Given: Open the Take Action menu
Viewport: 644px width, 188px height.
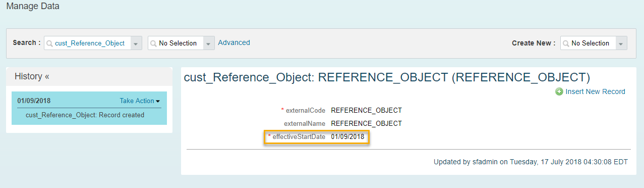Looking at the screenshot, I should tap(140, 101).
